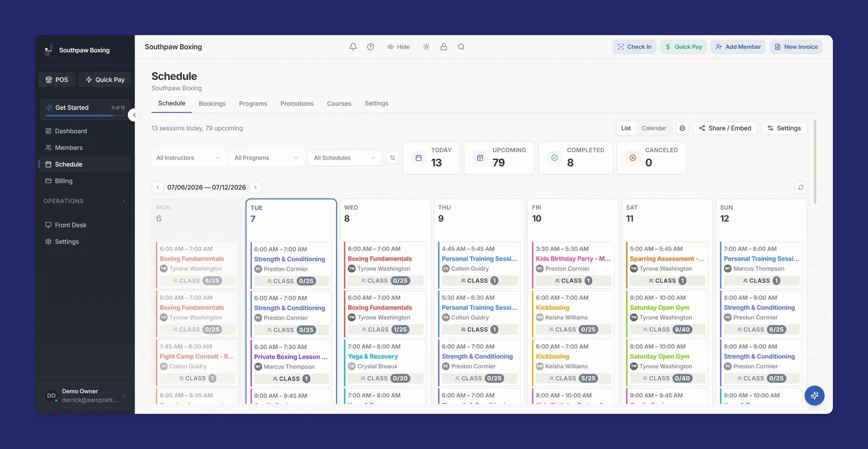Open Monday Fight Camp Consult session

tap(197, 363)
